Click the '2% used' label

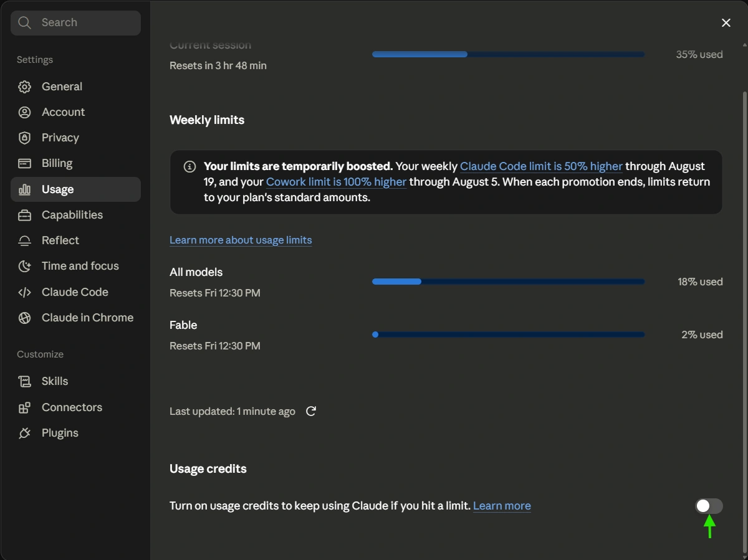(702, 335)
